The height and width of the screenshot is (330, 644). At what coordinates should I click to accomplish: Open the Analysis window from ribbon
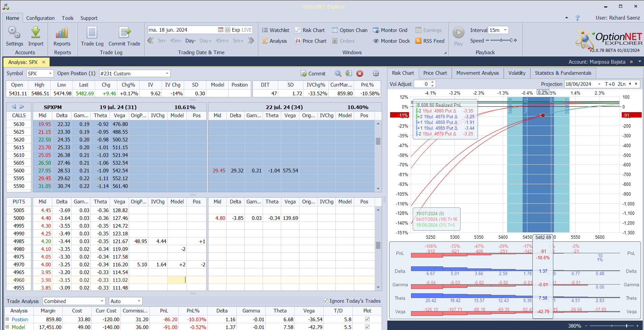(x=274, y=41)
